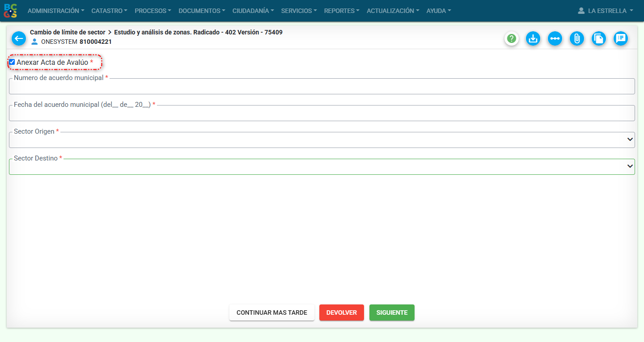
Task: Open the three-dots more options icon
Action: (555, 39)
